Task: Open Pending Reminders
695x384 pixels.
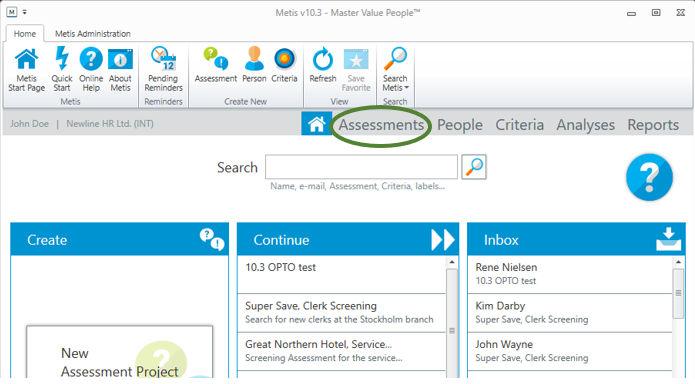Action: 164,70
